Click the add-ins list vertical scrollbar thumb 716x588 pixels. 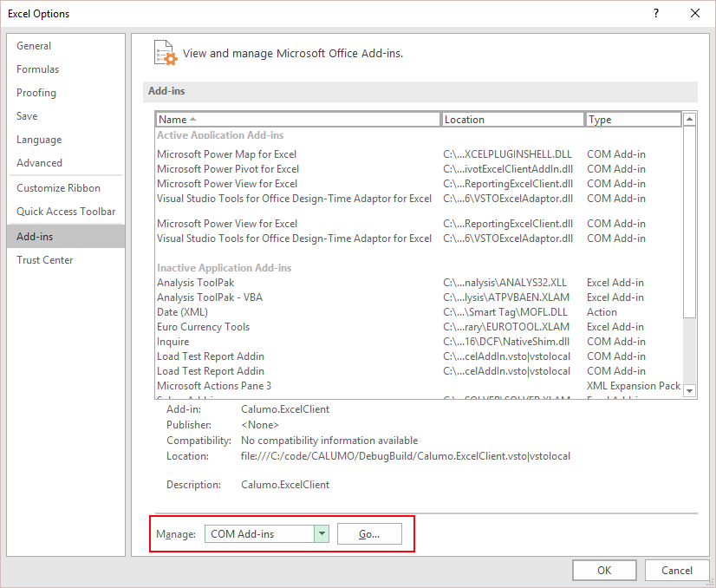pos(689,222)
